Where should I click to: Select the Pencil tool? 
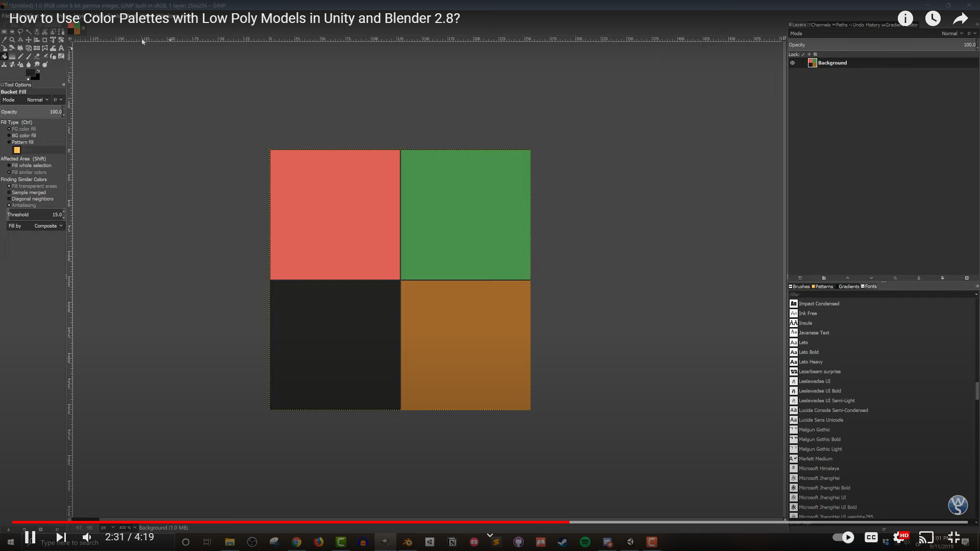pyautogui.click(x=20, y=56)
